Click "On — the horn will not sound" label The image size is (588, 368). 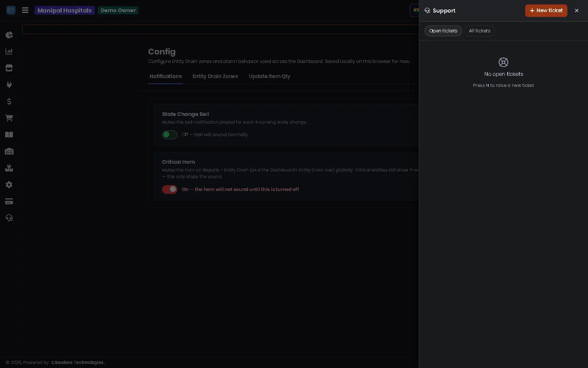(240, 189)
